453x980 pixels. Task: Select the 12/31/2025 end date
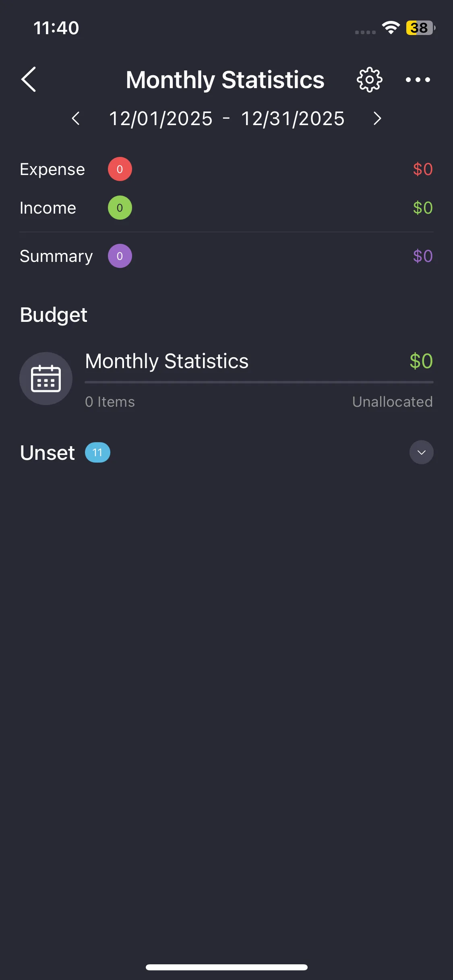(293, 119)
